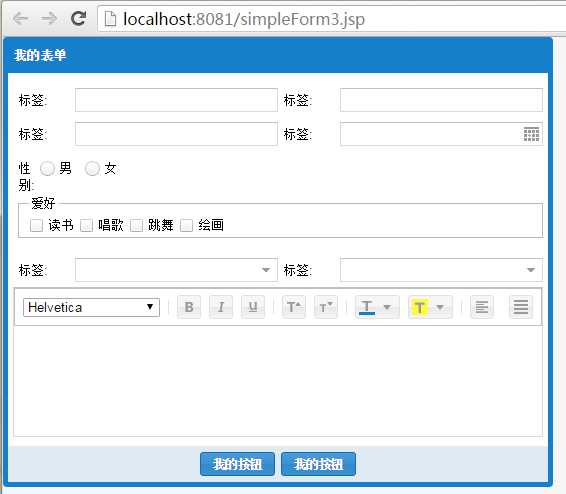The image size is (566, 494).
Task: Click the 性别 label
Action: tap(25, 177)
